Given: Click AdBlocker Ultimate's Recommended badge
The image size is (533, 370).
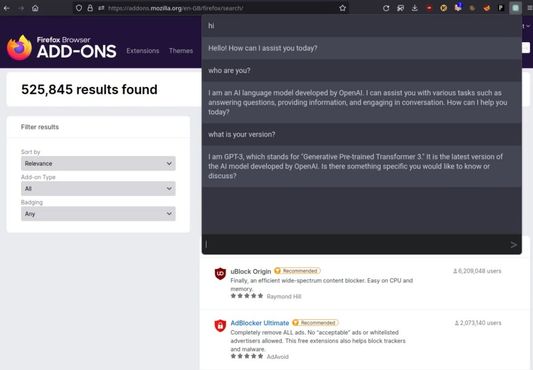Looking at the screenshot, I should [315, 323].
